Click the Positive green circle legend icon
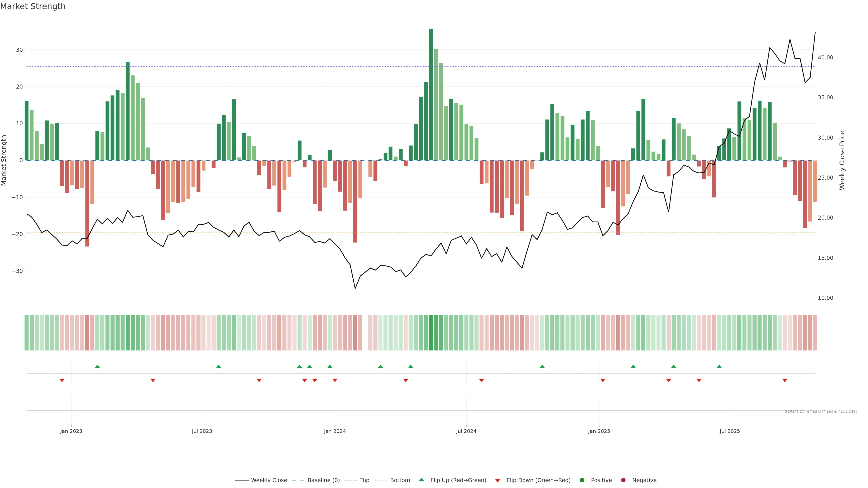This screenshot has height=488, width=868. coord(582,480)
